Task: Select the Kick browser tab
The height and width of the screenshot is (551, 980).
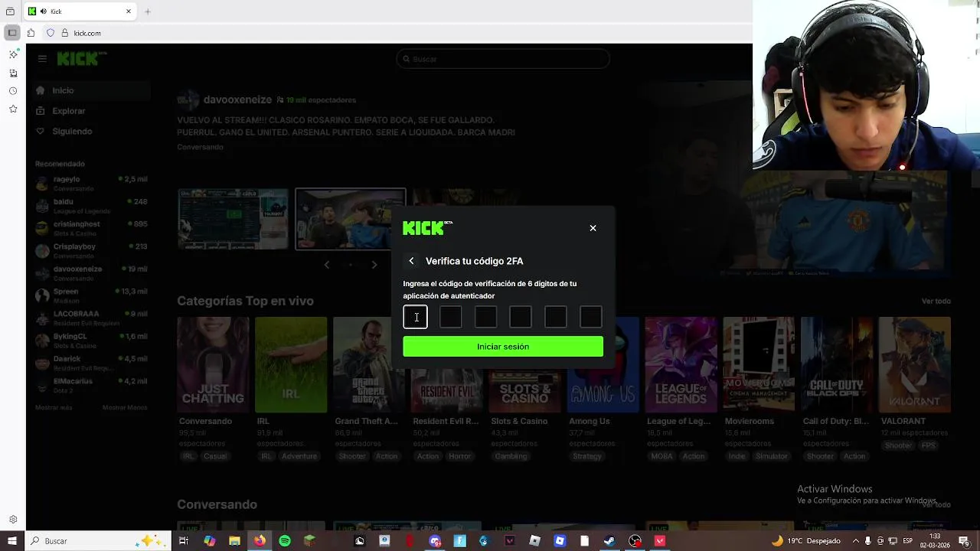Action: (80, 11)
